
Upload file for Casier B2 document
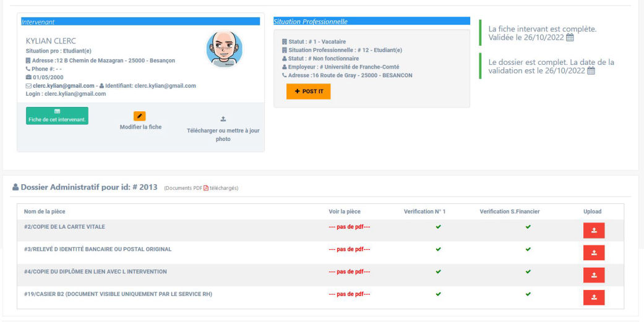[x=593, y=297]
